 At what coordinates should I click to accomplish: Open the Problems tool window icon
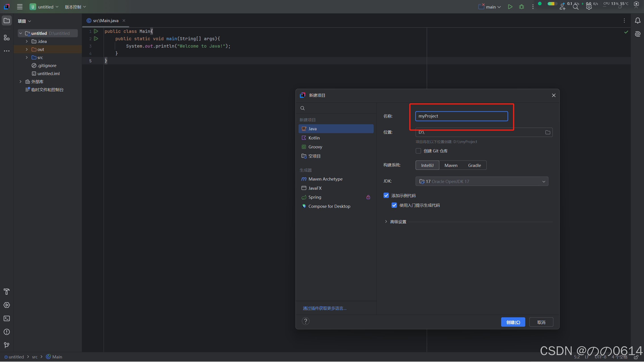point(7,332)
